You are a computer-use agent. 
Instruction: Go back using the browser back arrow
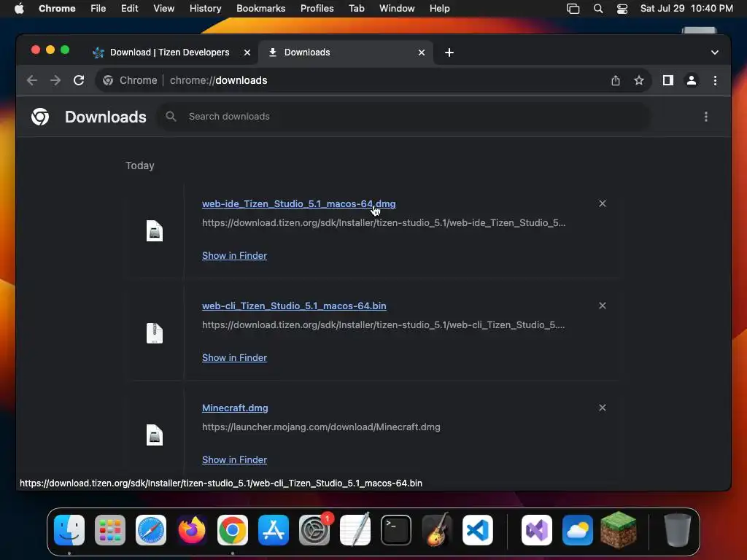pyautogui.click(x=32, y=80)
